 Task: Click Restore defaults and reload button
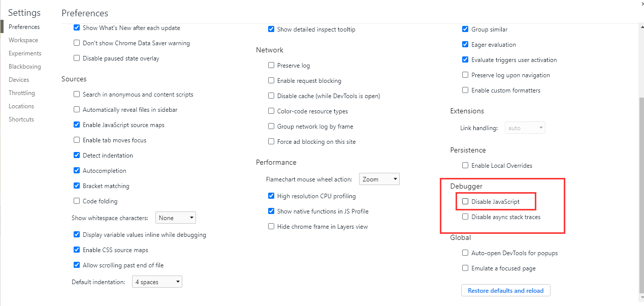tap(505, 291)
